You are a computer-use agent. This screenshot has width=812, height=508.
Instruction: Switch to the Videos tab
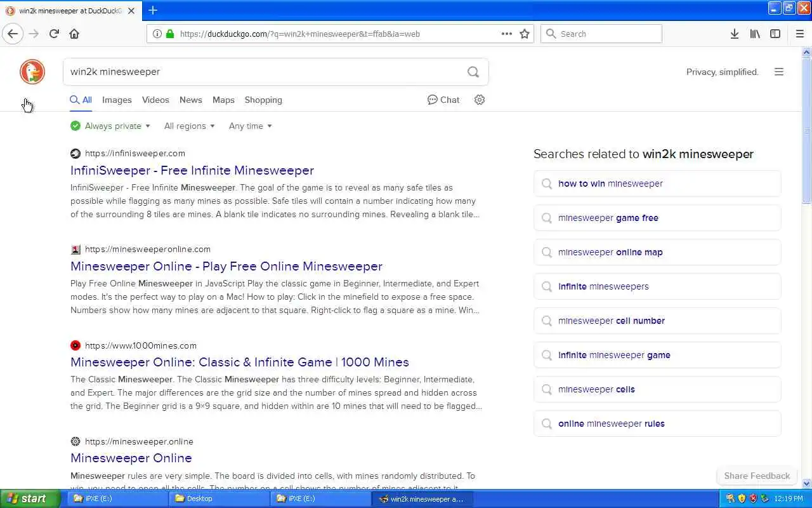tap(155, 100)
